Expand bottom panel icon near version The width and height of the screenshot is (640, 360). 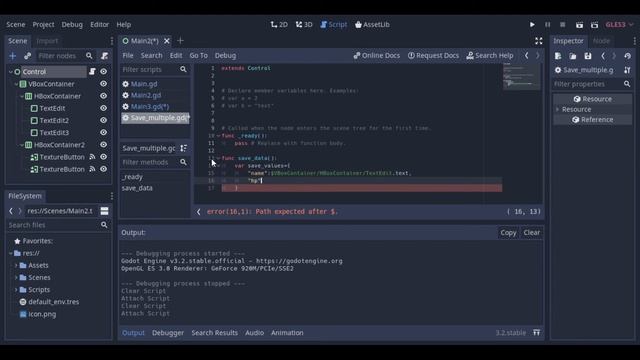point(536,333)
